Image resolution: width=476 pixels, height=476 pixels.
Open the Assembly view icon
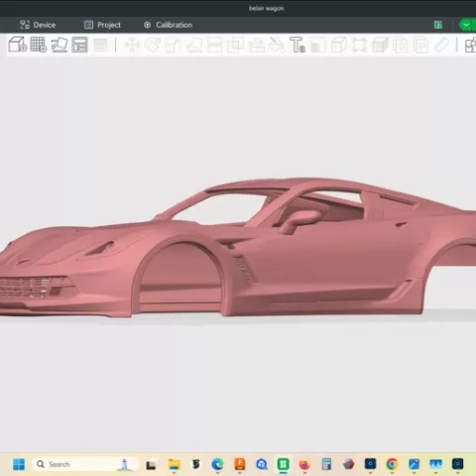click(x=470, y=45)
